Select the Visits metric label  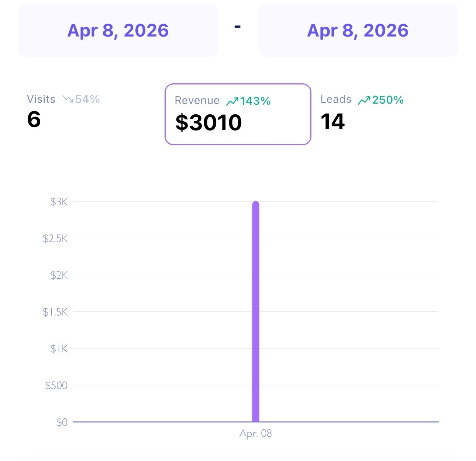41,99
